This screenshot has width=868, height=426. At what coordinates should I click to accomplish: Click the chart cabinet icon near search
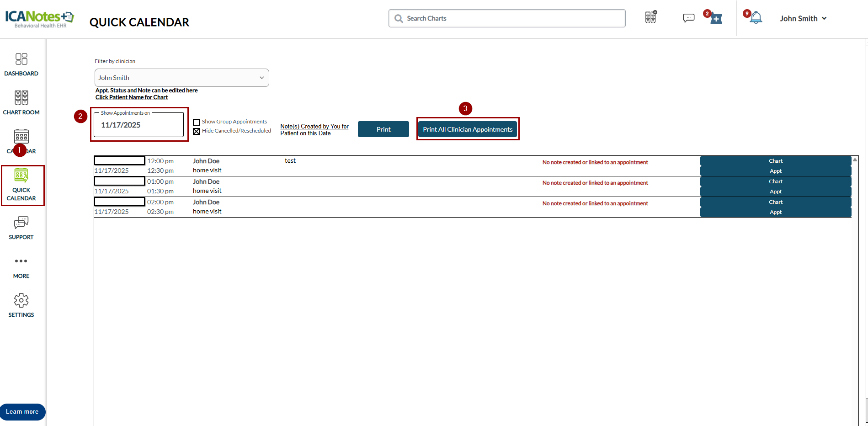(x=651, y=17)
